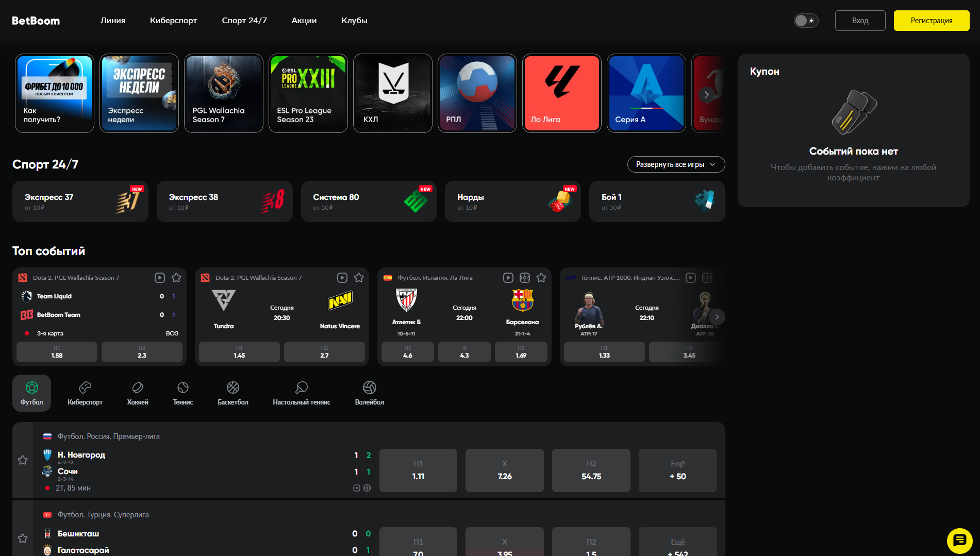Image resolution: width=980 pixels, height=556 pixels.
Task: Play stream for Team Liquid match
Action: pos(160,278)
